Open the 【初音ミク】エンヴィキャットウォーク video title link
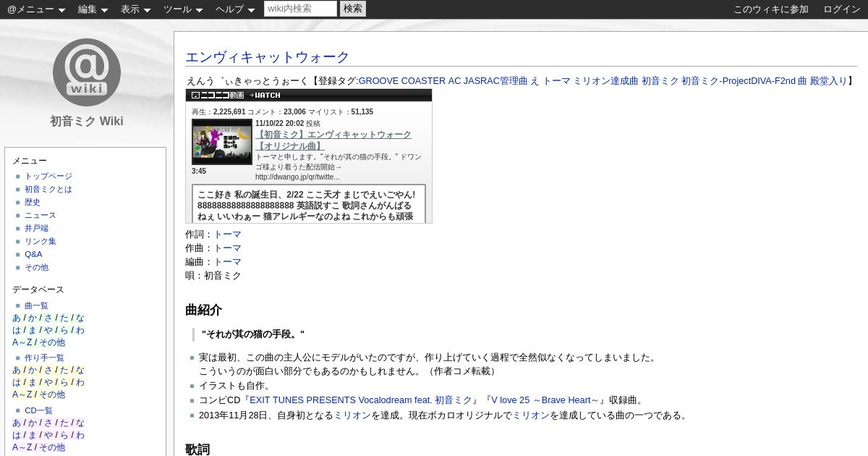The height and width of the screenshot is (456, 868). [x=333, y=140]
